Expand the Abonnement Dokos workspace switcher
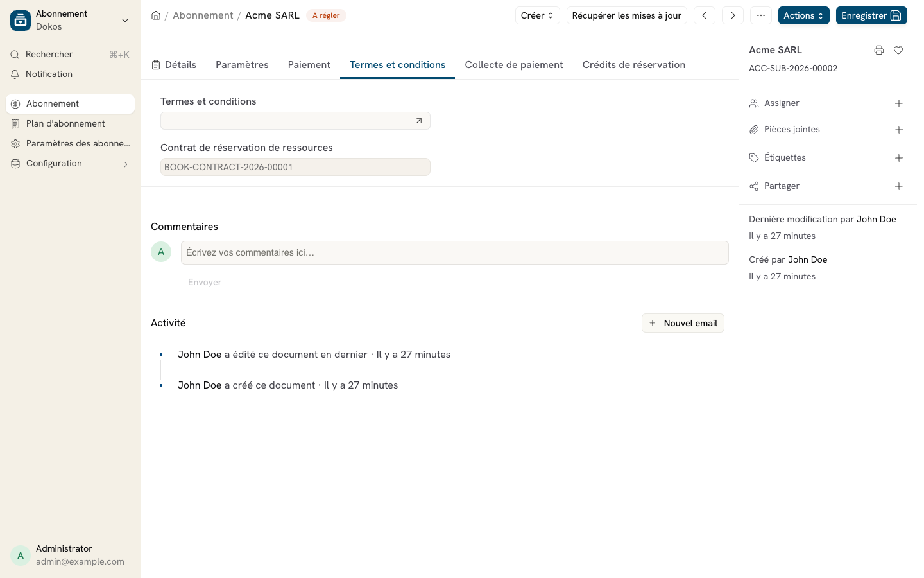Screen dimensions: 924x578 tap(71, 21)
